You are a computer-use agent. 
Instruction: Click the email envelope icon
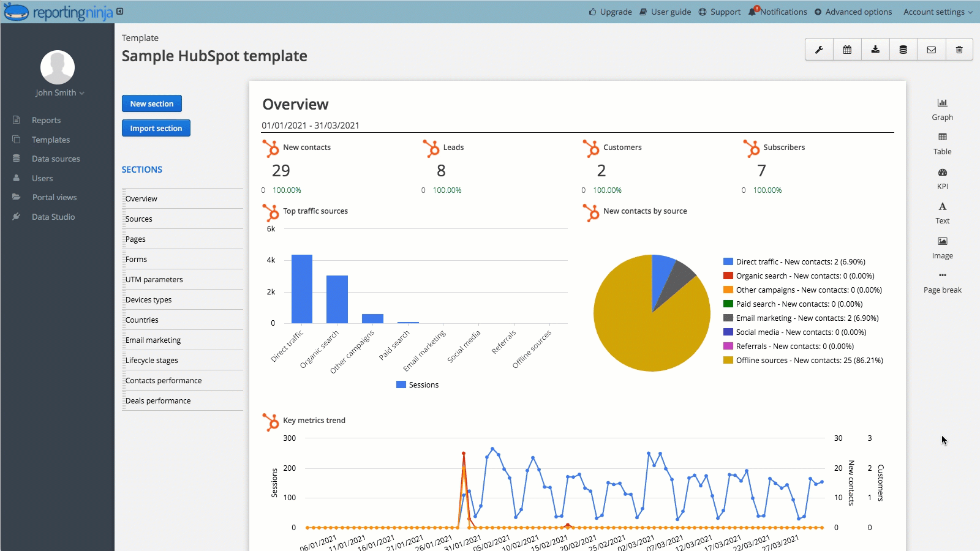tap(932, 50)
